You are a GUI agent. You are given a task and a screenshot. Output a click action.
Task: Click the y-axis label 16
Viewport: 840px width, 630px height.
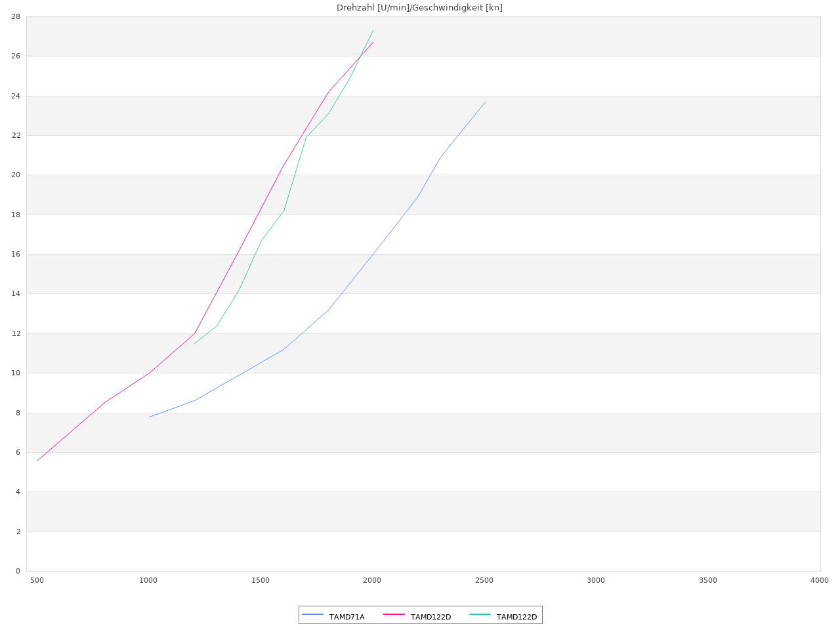(16, 254)
